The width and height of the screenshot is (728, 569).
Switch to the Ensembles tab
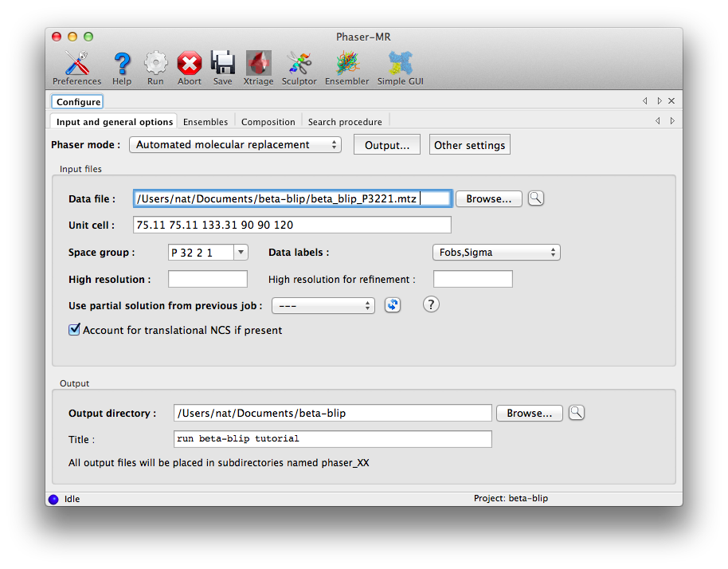(205, 122)
